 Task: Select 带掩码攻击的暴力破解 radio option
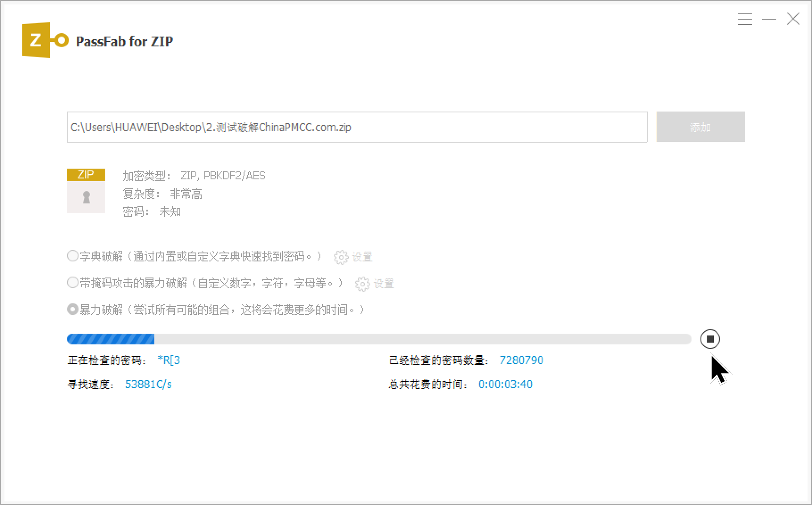73,283
